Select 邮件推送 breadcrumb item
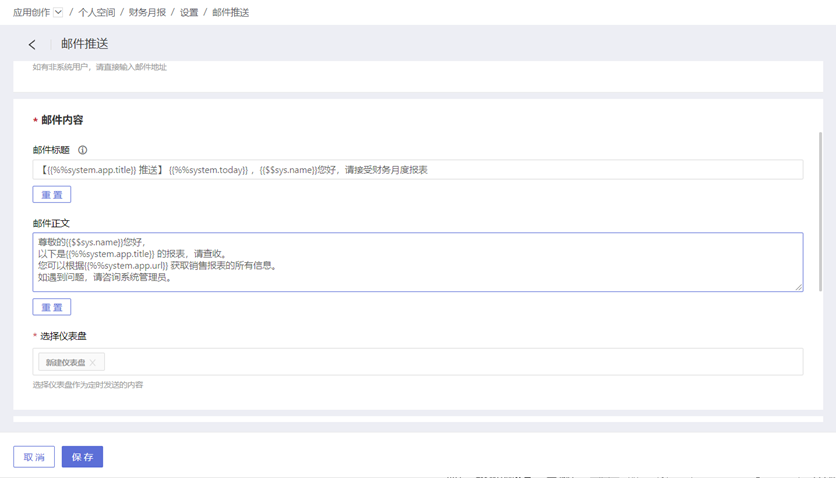836x478 pixels. point(231,12)
